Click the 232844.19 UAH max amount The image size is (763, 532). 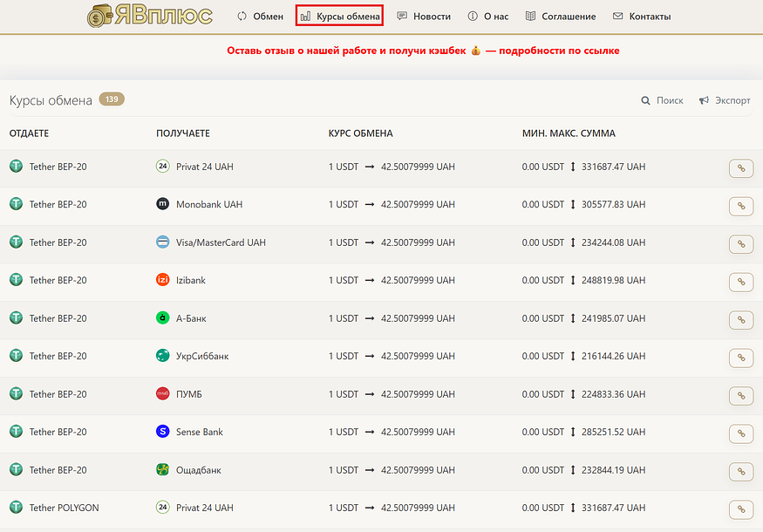614,470
